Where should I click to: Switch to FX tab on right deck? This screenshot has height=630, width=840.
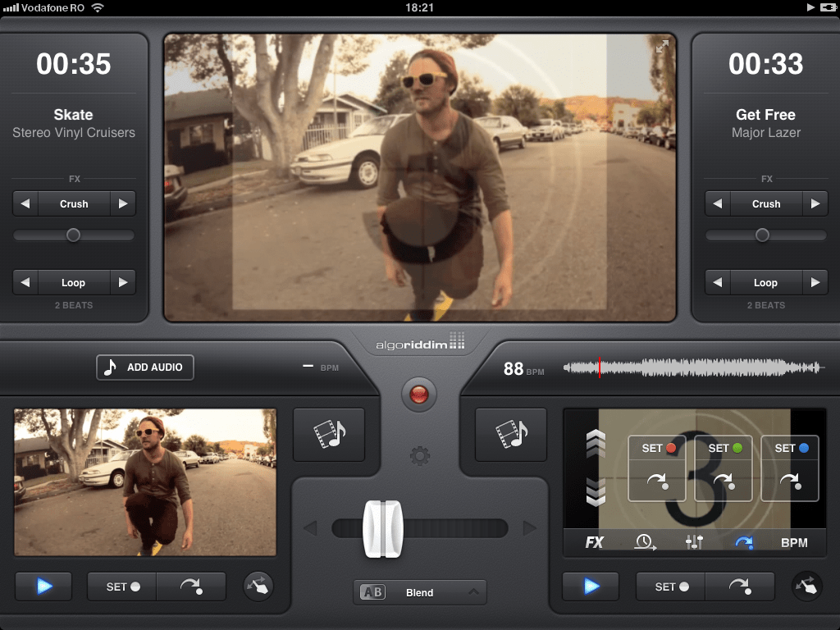594,543
